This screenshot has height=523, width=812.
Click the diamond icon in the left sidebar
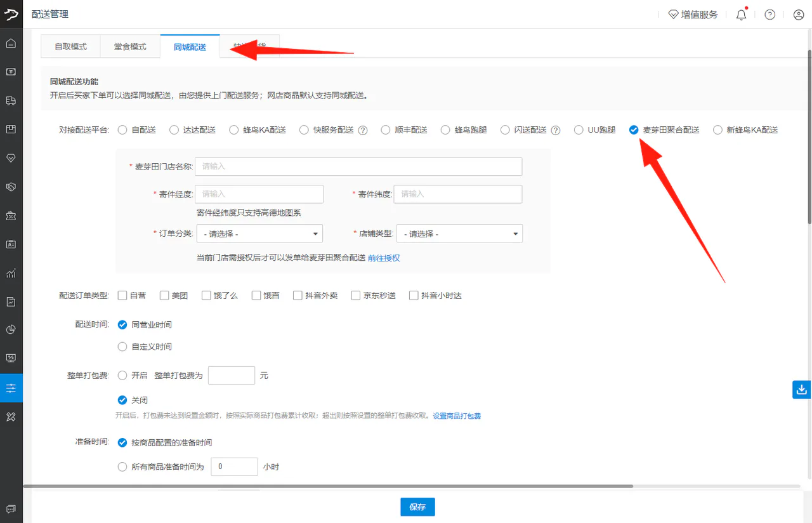[x=11, y=158]
